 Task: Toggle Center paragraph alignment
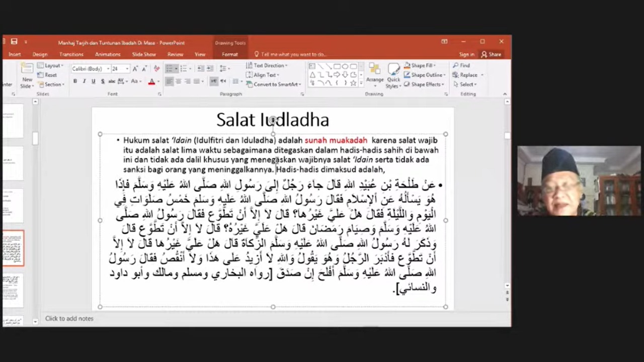[x=178, y=81]
